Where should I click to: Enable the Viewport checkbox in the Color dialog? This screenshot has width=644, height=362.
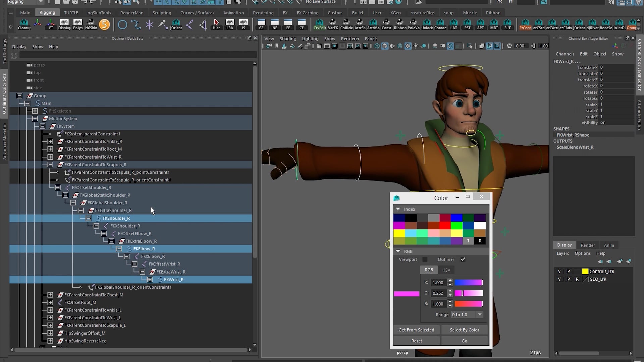click(x=425, y=259)
